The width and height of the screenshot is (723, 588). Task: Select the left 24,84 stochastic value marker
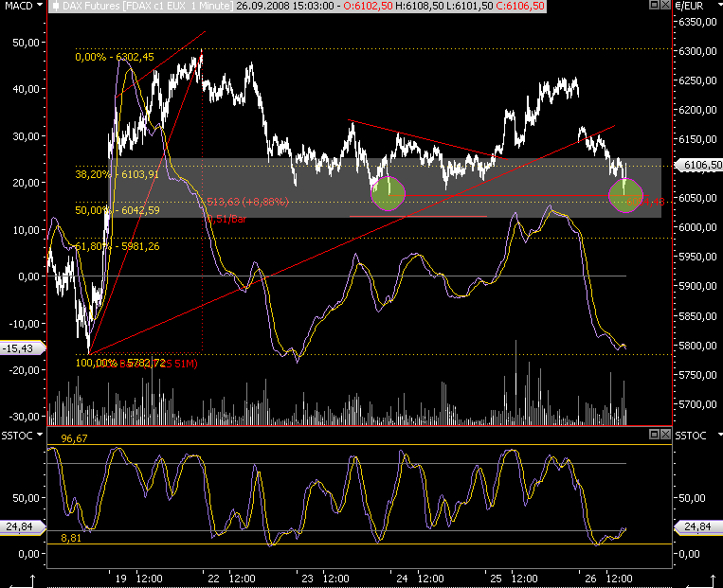click(22, 526)
